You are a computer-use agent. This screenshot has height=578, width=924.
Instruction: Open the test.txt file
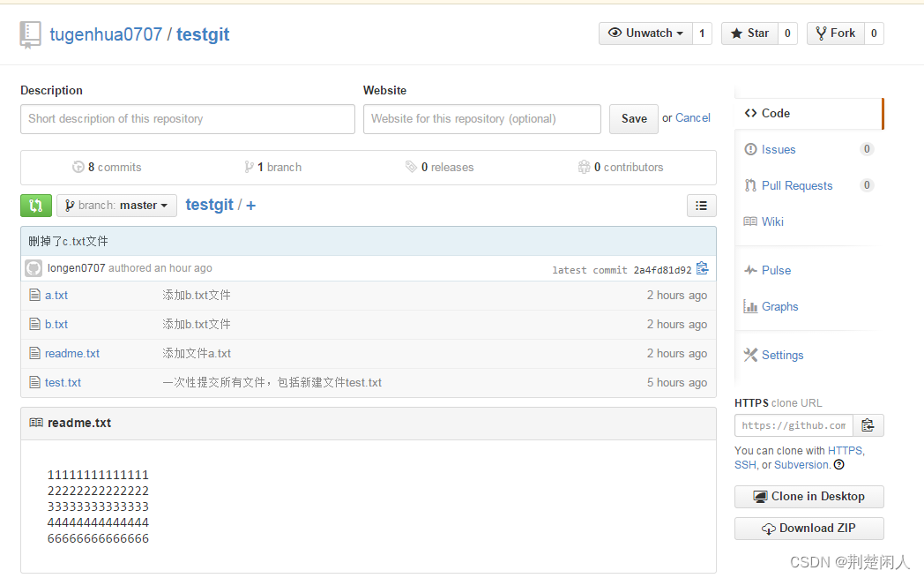coord(63,383)
